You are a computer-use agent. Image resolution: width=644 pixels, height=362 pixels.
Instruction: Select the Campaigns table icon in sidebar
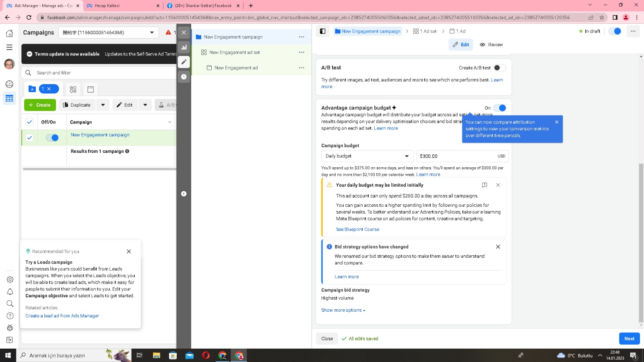tap(9, 99)
